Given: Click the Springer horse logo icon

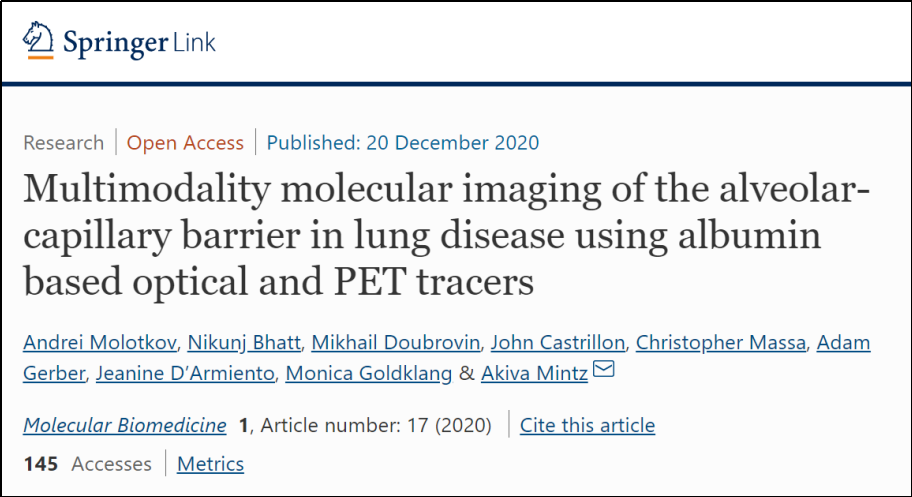Looking at the screenshot, I should coord(38,40).
